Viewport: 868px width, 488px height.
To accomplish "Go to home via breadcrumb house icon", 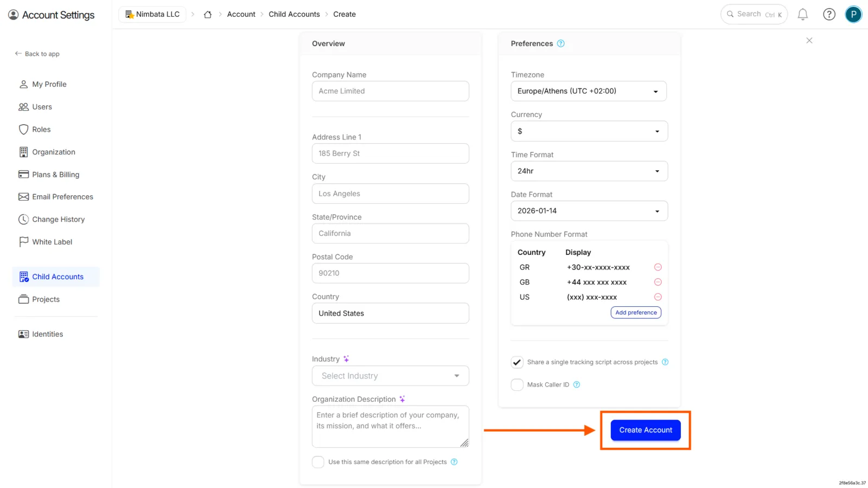I will pyautogui.click(x=207, y=15).
